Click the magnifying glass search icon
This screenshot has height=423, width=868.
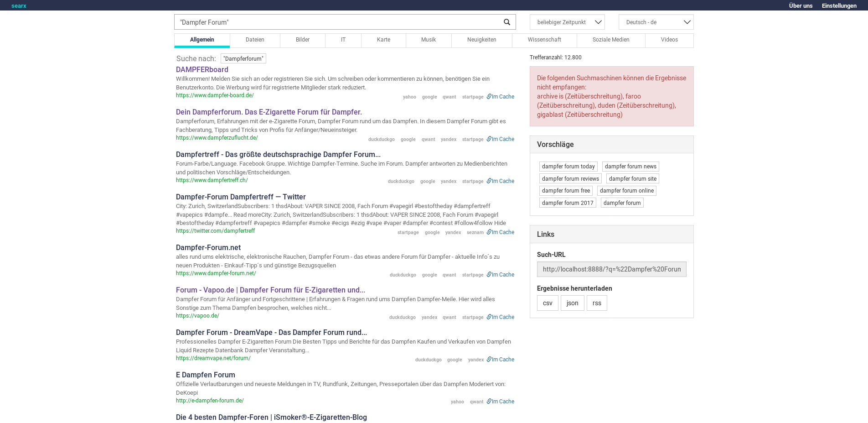click(506, 22)
